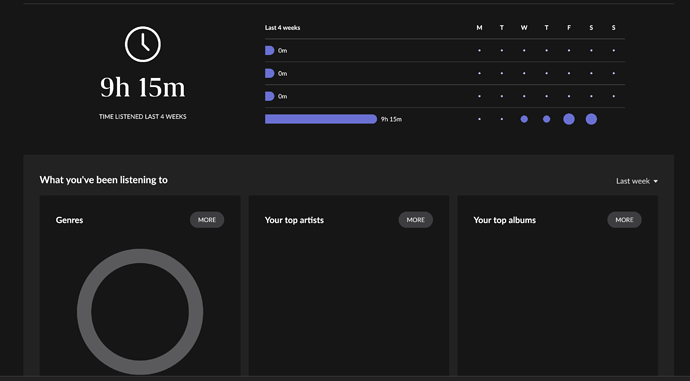Screen dimensions: 690x381
Task: Click 'TIME LISTENED LAST 4 WEEKS' caption
Action: (x=143, y=117)
